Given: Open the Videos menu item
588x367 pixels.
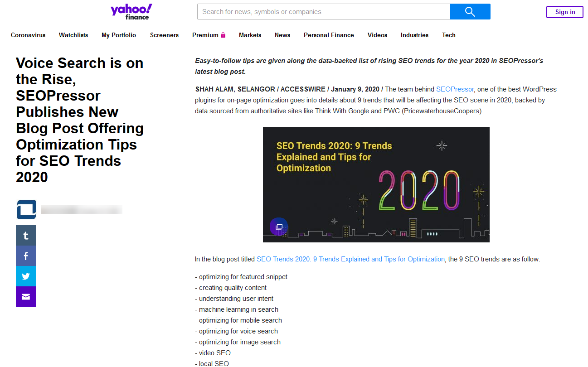Looking at the screenshot, I should 377,35.
